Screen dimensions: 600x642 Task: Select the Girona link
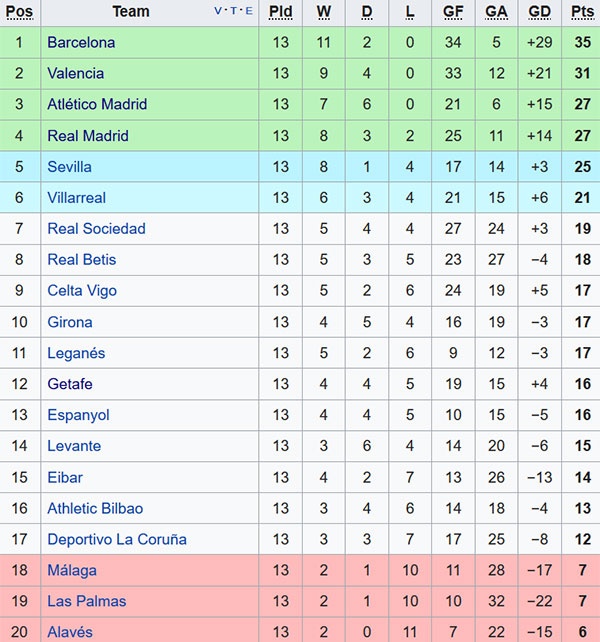point(69,322)
